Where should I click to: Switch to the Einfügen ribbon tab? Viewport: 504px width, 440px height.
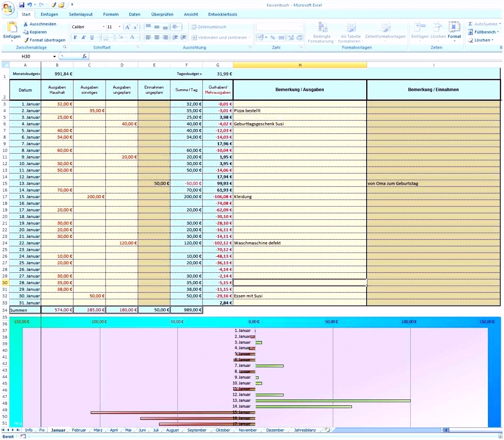point(49,14)
